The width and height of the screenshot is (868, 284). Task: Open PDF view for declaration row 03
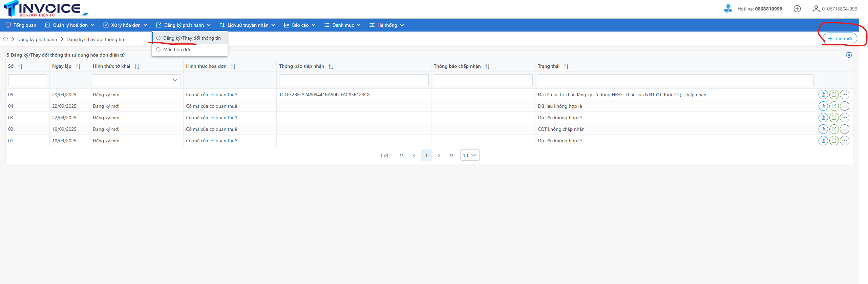coord(823,118)
